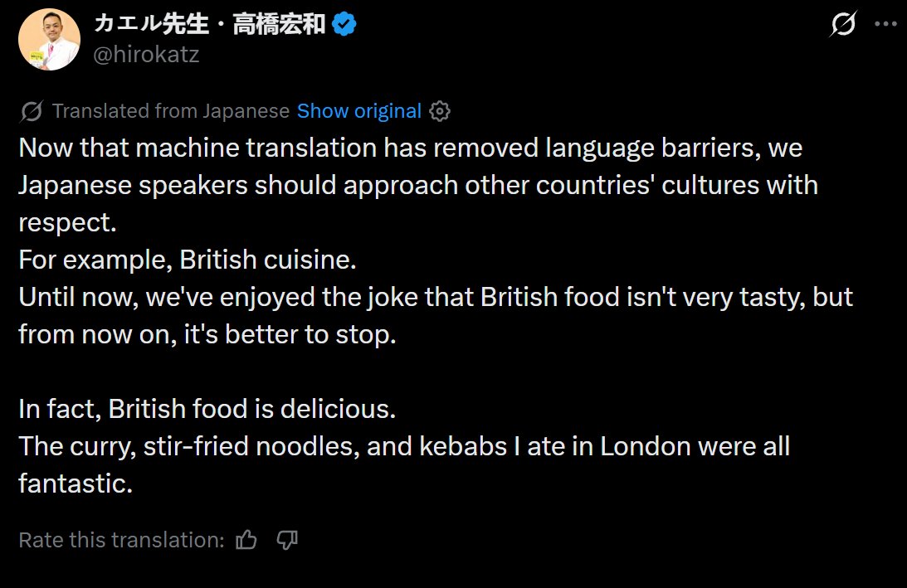The width and height of the screenshot is (907, 588).
Task: Click the Grok icon beside "Translated from Japanese"
Action: tap(32, 111)
